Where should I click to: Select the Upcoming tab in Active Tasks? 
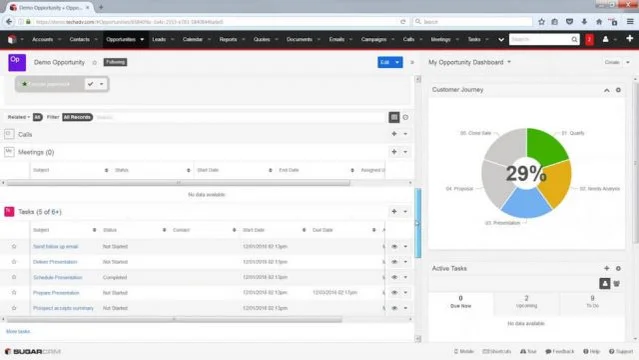pyautogui.click(x=527, y=302)
